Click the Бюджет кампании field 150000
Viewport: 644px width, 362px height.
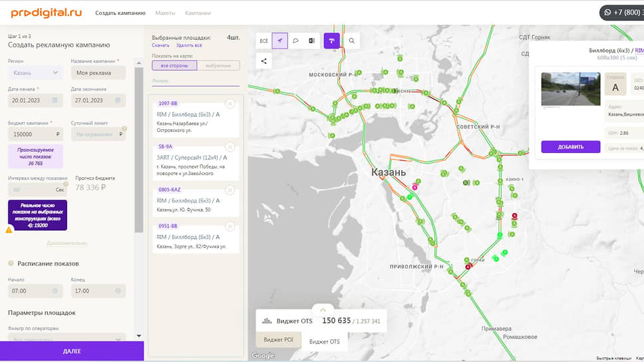tap(35, 134)
